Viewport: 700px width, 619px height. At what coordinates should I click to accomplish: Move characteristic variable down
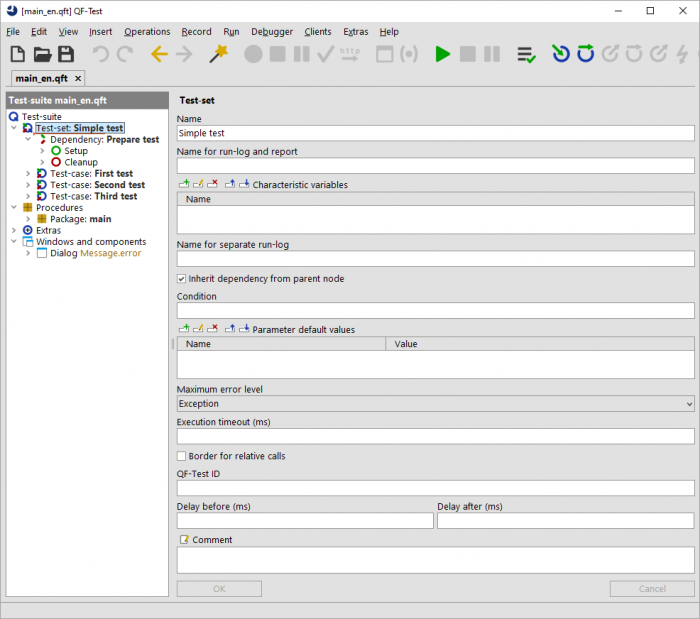244,184
